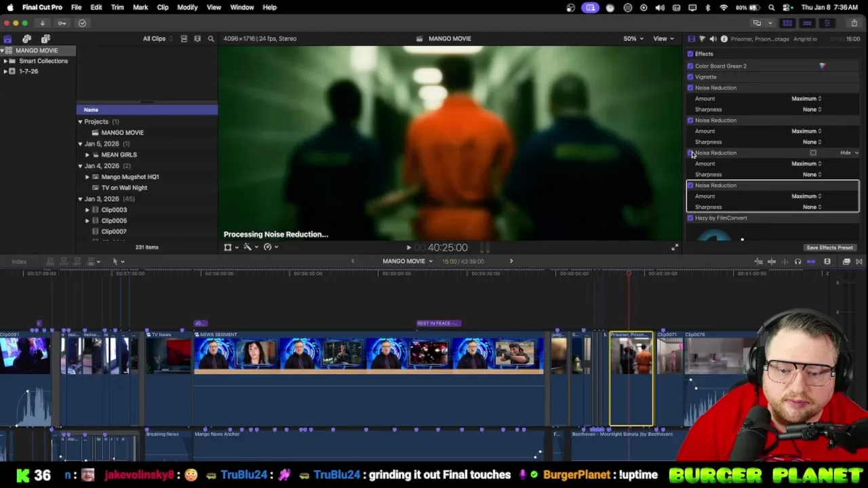Switch to the Color inspector icon
Viewport: 868px width, 488px height.
[x=702, y=39]
